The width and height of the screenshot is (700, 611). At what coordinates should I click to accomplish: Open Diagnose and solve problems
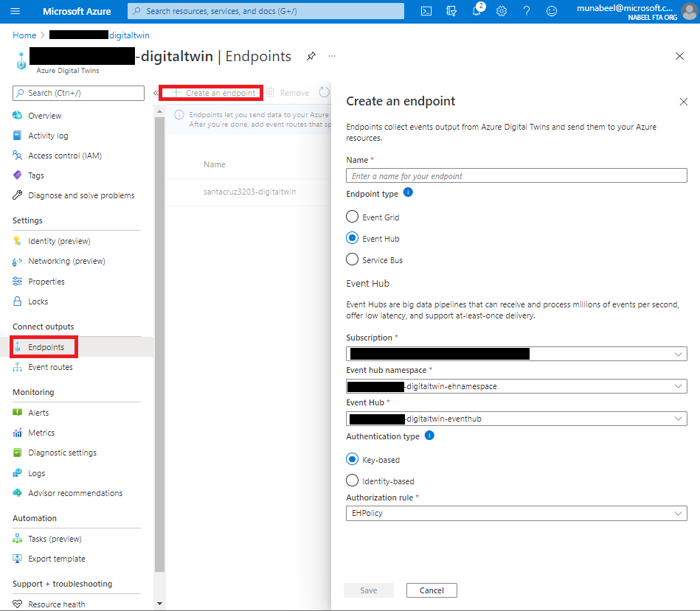[81, 195]
